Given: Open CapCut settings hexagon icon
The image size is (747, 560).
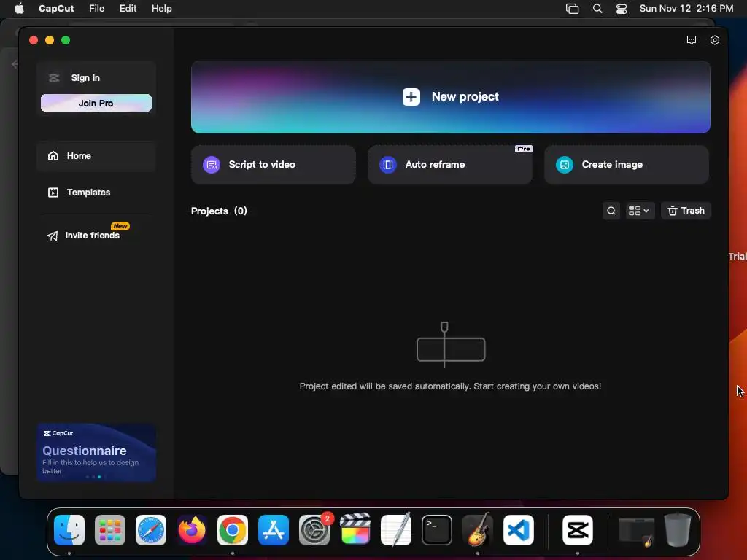Looking at the screenshot, I should [715, 40].
